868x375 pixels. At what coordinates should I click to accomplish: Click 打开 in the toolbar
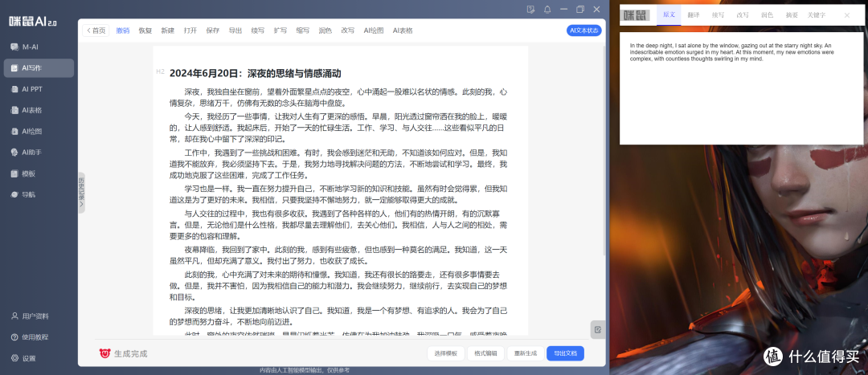coord(190,31)
